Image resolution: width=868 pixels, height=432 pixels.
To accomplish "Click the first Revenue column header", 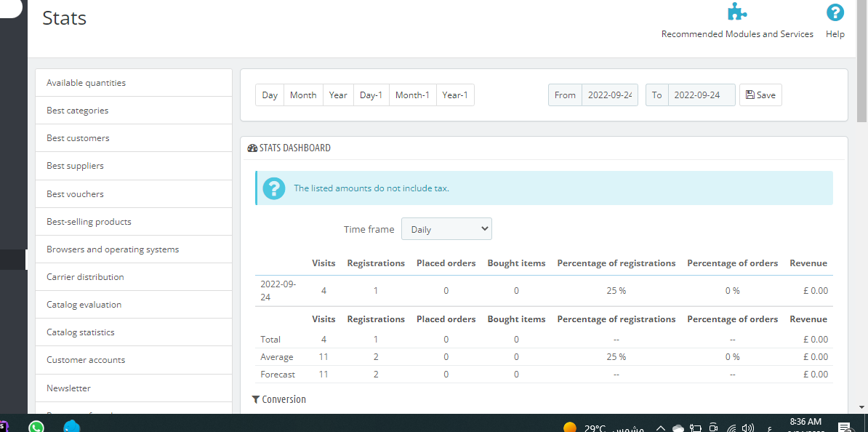I will pyautogui.click(x=808, y=263).
